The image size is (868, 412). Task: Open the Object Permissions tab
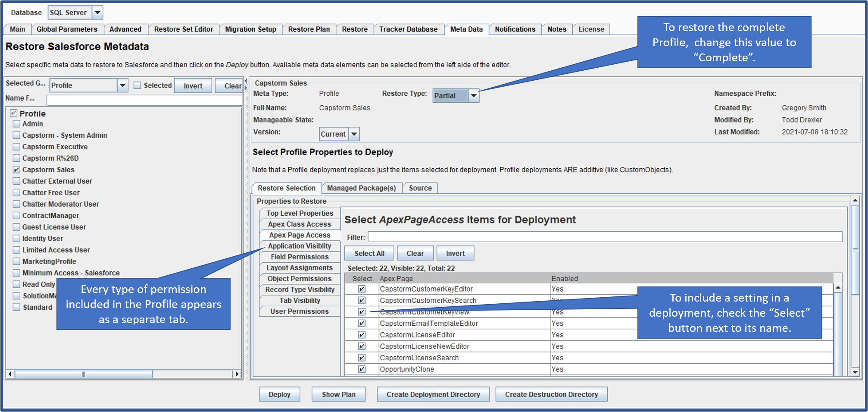click(x=300, y=279)
